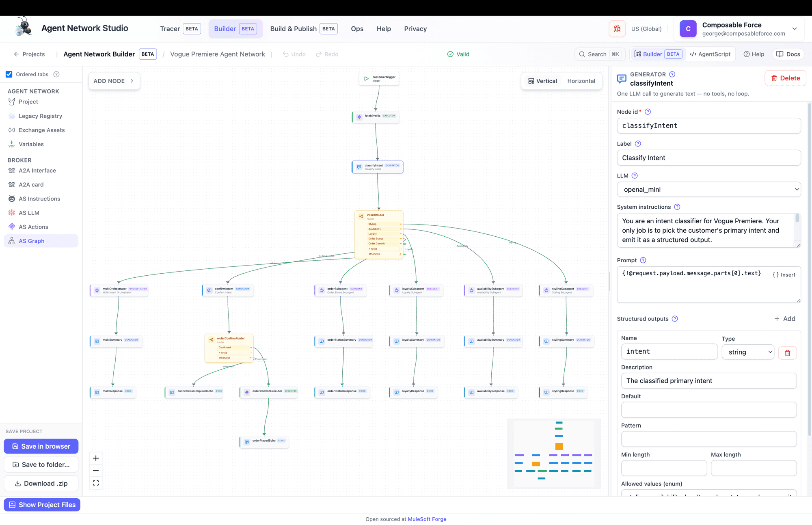
Task: Follow the MuleSoft Forge link
Action: (427, 519)
